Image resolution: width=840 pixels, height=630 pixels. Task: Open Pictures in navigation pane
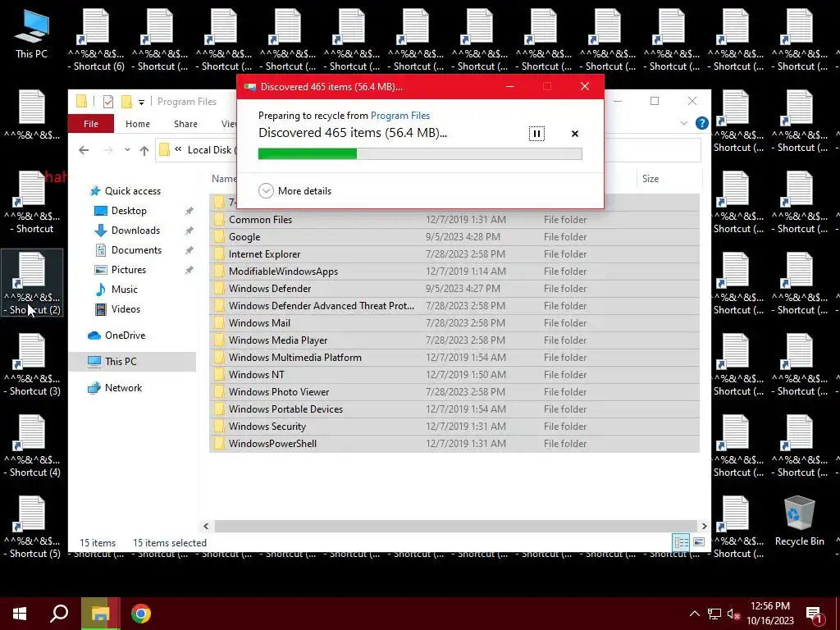click(129, 269)
